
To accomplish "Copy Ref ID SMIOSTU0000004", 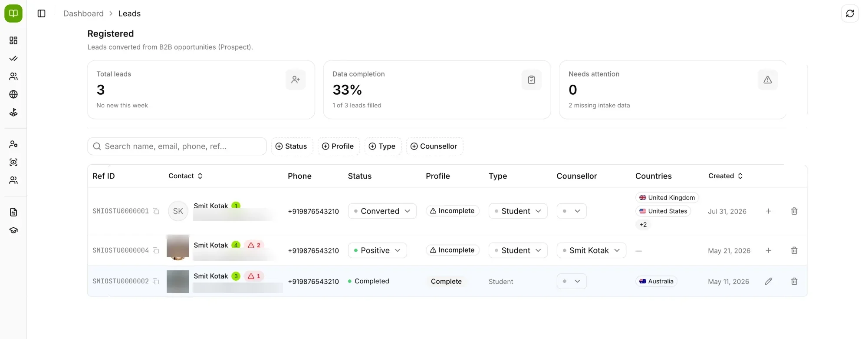I will click(156, 250).
